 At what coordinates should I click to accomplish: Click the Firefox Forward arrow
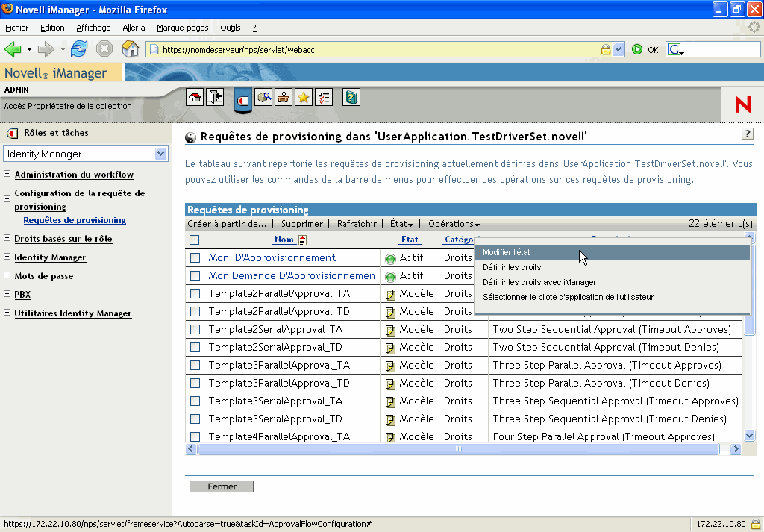46,49
